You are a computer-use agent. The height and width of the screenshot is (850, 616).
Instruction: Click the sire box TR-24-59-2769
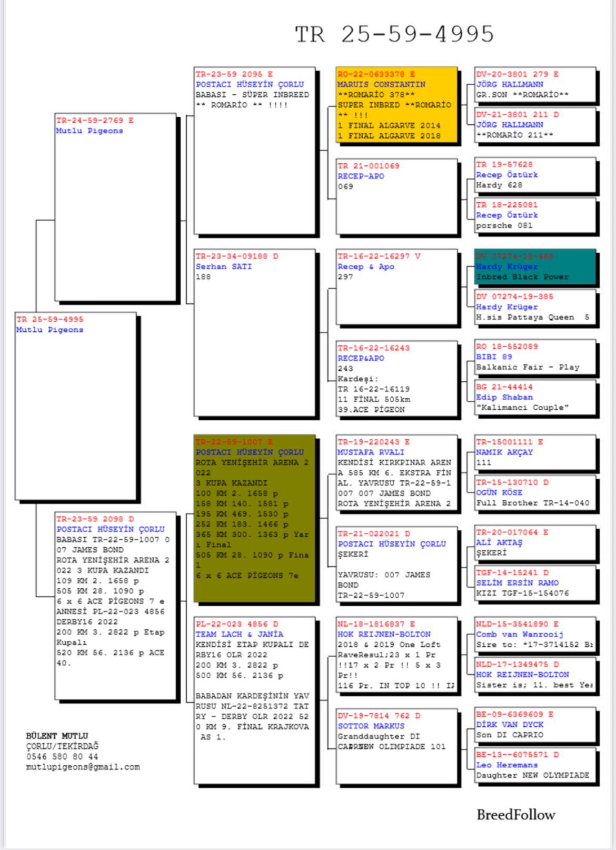(x=115, y=207)
